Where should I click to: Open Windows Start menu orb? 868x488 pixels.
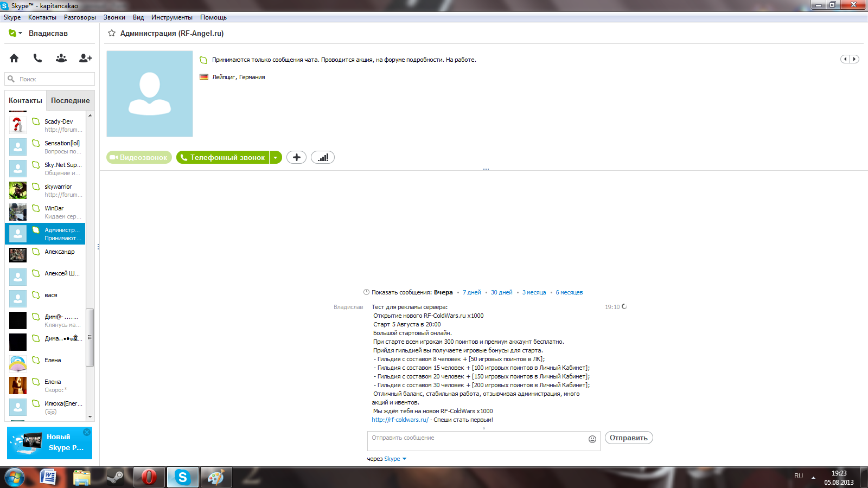pyautogui.click(x=15, y=477)
